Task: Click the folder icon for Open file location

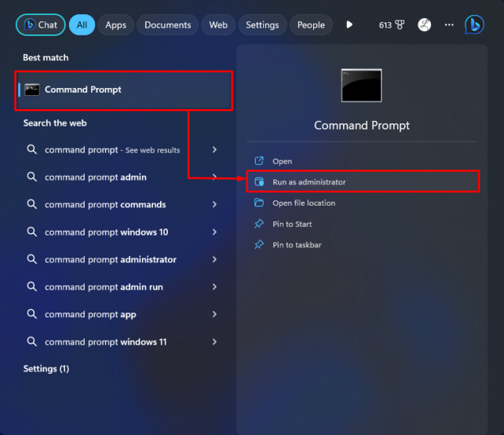Action: click(x=259, y=203)
